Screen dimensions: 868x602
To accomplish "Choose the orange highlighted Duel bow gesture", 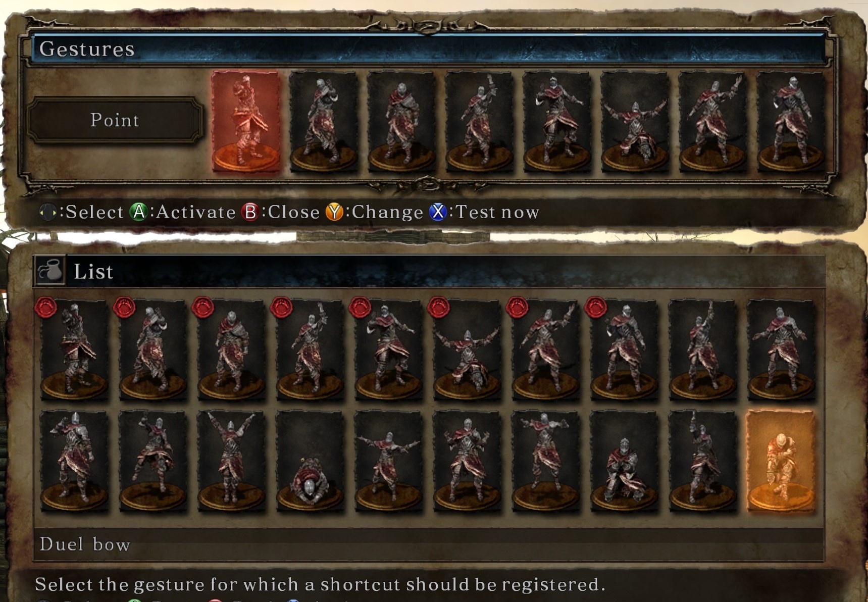I will point(781,461).
